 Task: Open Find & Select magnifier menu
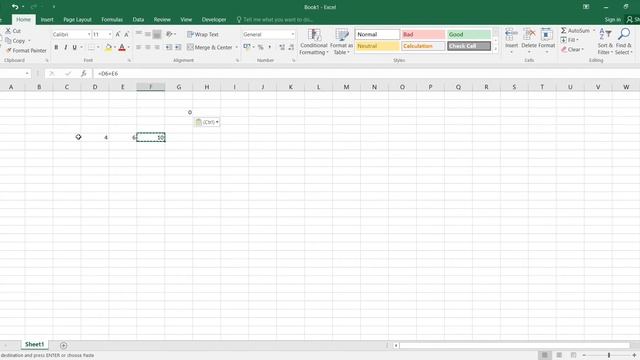(x=623, y=41)
